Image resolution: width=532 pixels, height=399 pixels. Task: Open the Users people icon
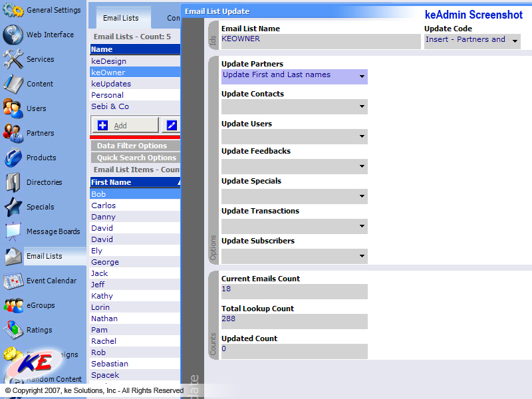click(13, 108)
